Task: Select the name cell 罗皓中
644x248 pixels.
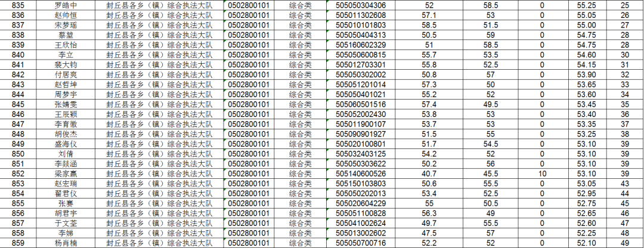Action: (x=66, y=5)
